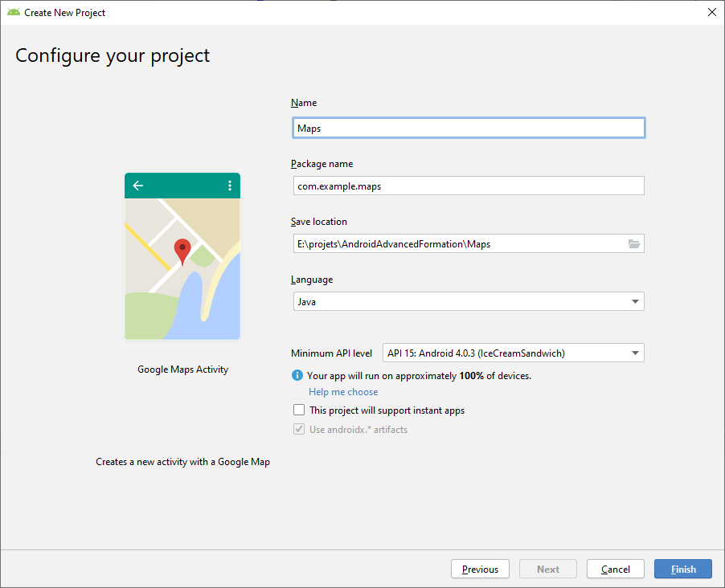
Task: Open the Minimum API level dropdown
Action: [513, 353]
